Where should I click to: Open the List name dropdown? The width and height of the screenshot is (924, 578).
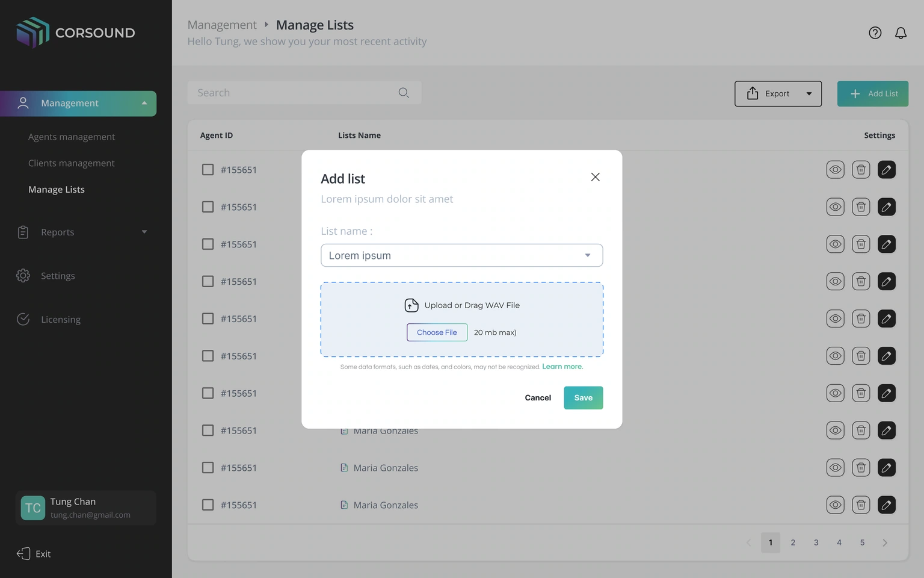(x=462, y=255)
